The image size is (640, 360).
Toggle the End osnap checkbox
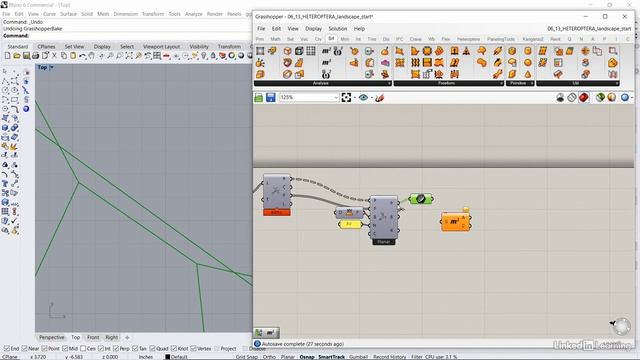tap(7, 349)
